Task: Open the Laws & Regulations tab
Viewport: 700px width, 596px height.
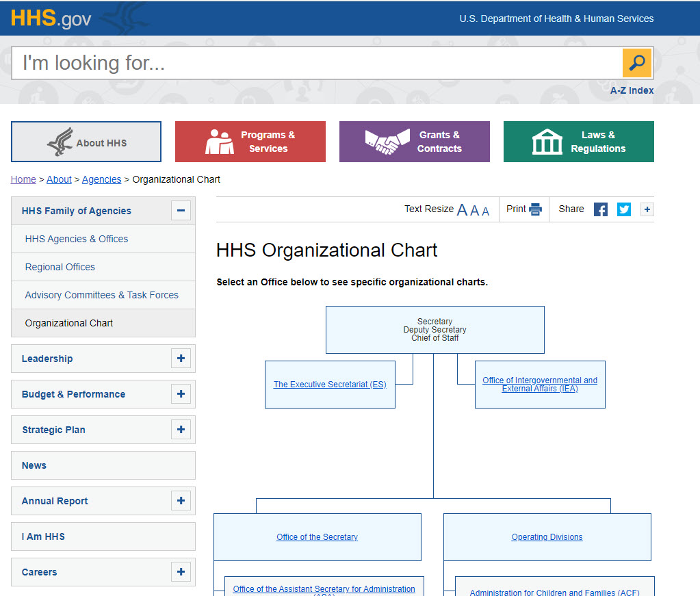Action: (579, 142)
